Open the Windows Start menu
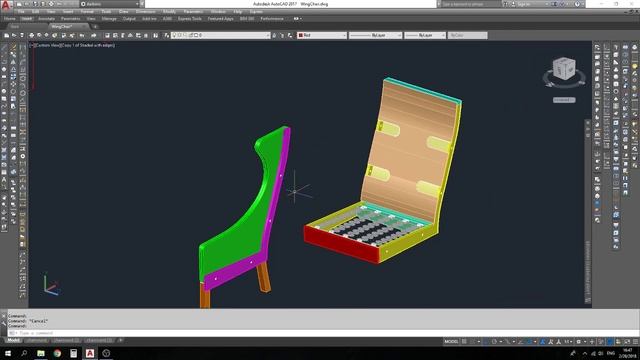Image resolution: width=640 pixels, height=360 pixels. [x=8, y=353]
